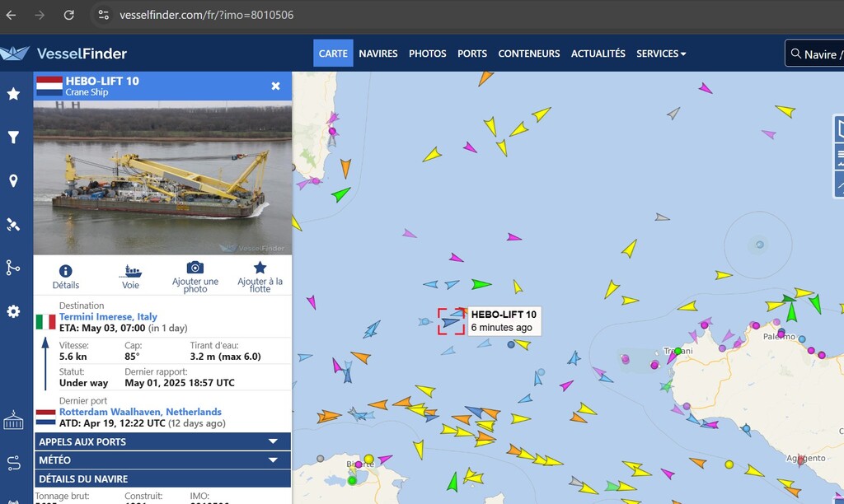Open the map pin places icon
Image resolution: width=844 pixels, height=504 pixels.
coord(13,180)
